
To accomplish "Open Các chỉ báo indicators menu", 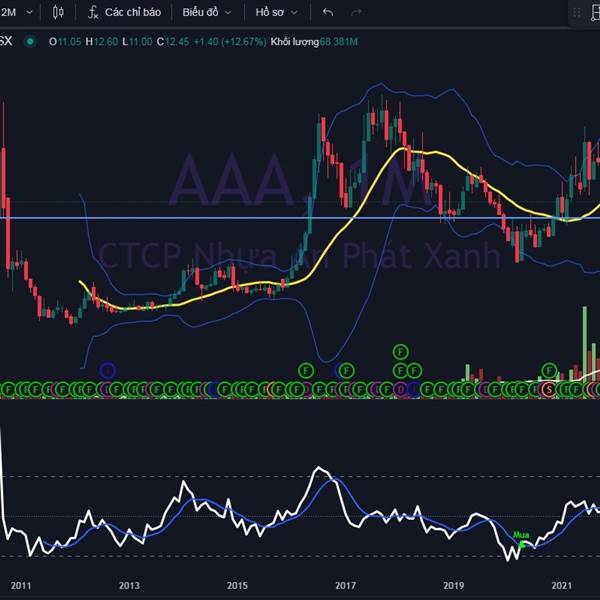I will click(125, 12).
